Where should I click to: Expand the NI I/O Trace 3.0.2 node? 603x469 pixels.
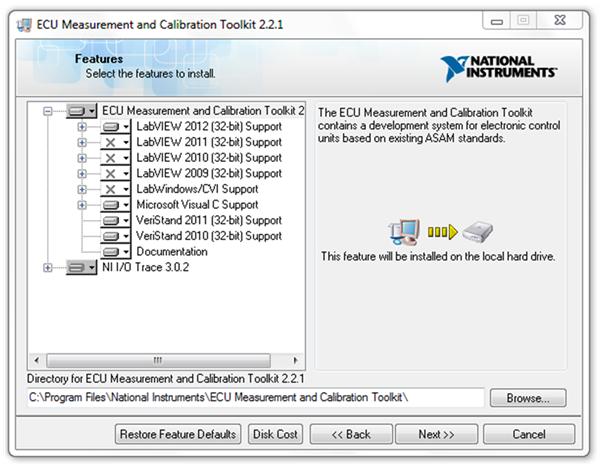48,268
